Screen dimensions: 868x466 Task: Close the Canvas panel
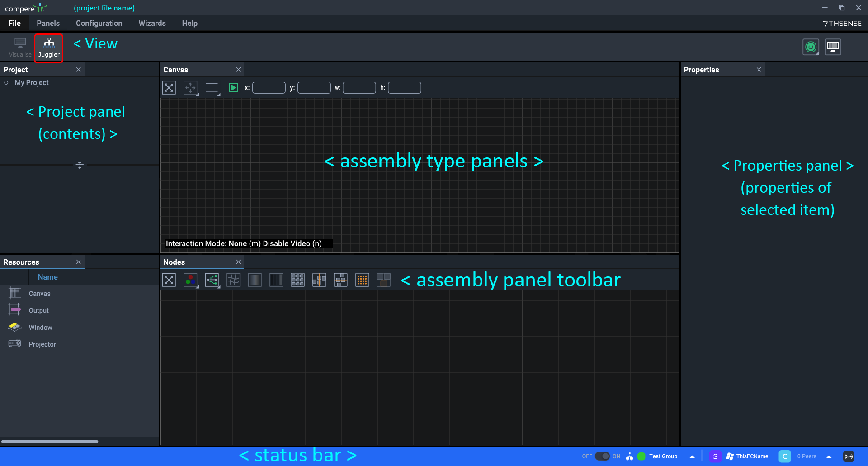coord(238,70)
